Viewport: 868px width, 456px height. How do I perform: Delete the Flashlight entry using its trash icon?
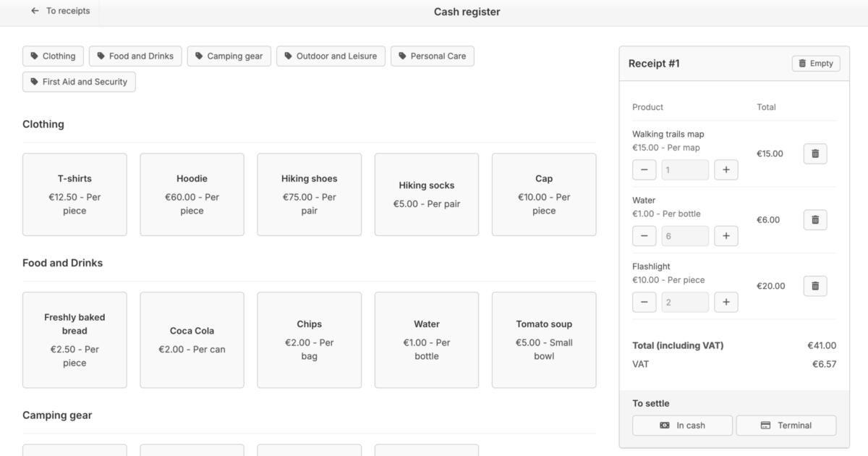[815, 286]
